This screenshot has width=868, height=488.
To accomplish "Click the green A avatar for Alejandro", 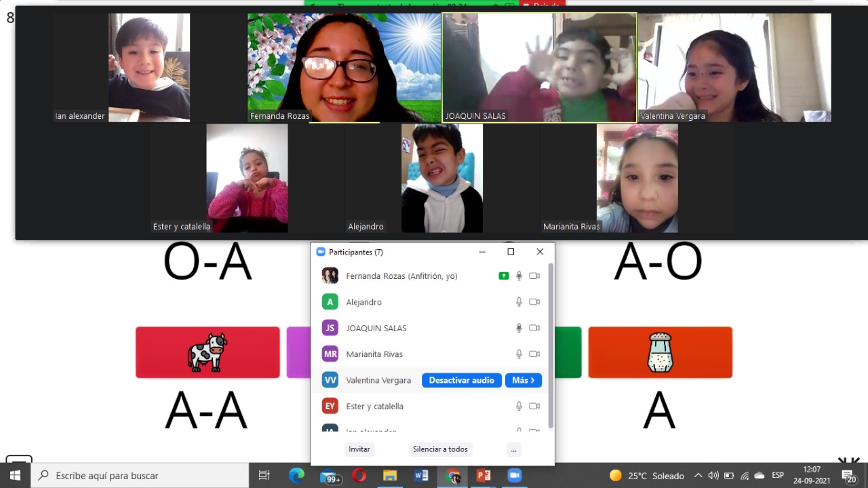I will (x=330, y=302).
